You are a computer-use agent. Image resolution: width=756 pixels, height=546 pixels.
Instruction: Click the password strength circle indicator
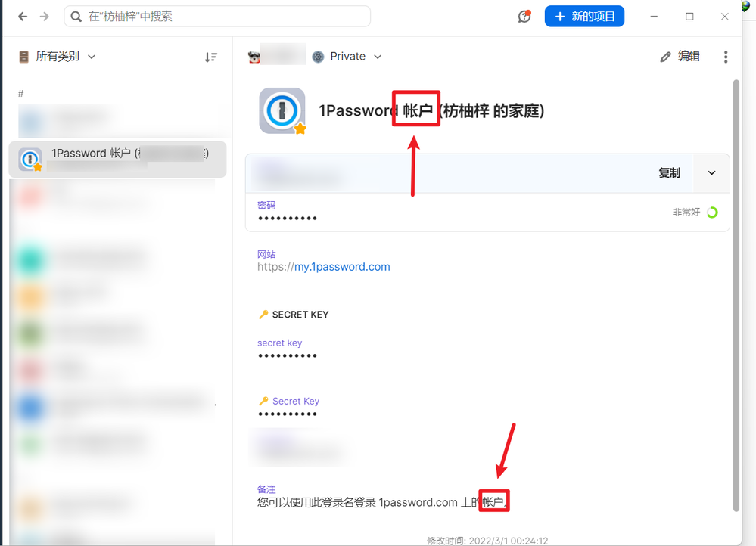pos(712,213)
